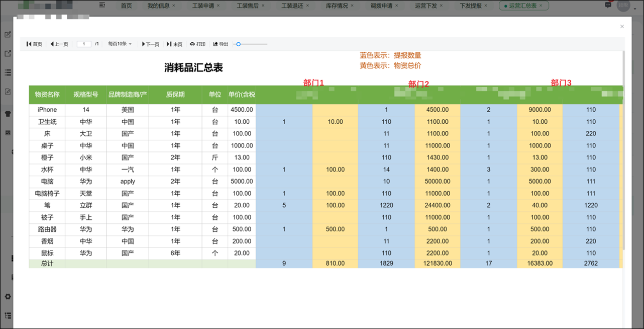The height and width of the screenshot is (329, 644).
Task: Select the shirt icon in left sidebar
Action: tap(7, 113)
